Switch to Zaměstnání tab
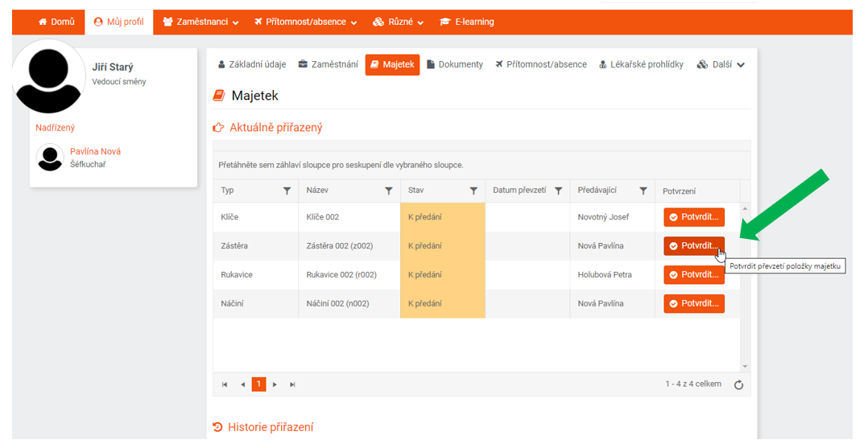This screenshot has height=448, width=868. [x=329, y=64]
